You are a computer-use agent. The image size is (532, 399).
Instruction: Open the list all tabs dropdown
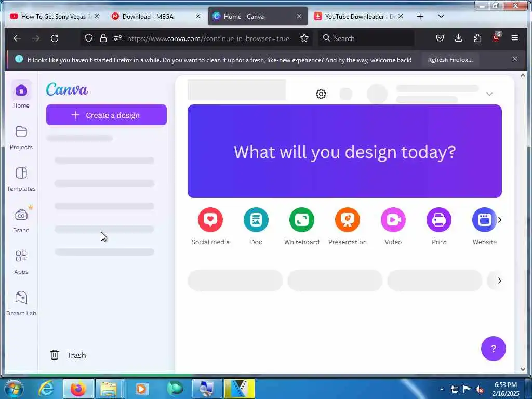click(441, 16)
